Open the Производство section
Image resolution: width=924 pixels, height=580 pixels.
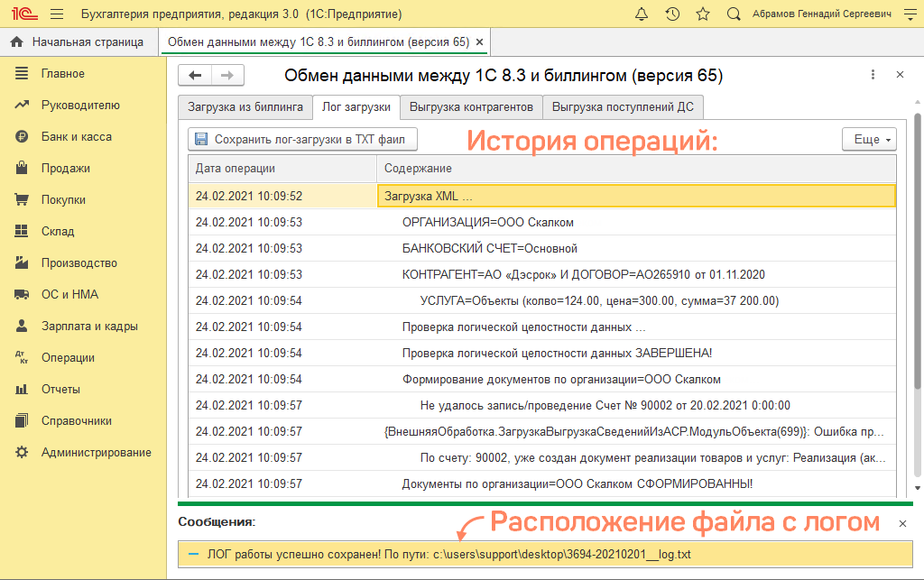tap(79, 263)
